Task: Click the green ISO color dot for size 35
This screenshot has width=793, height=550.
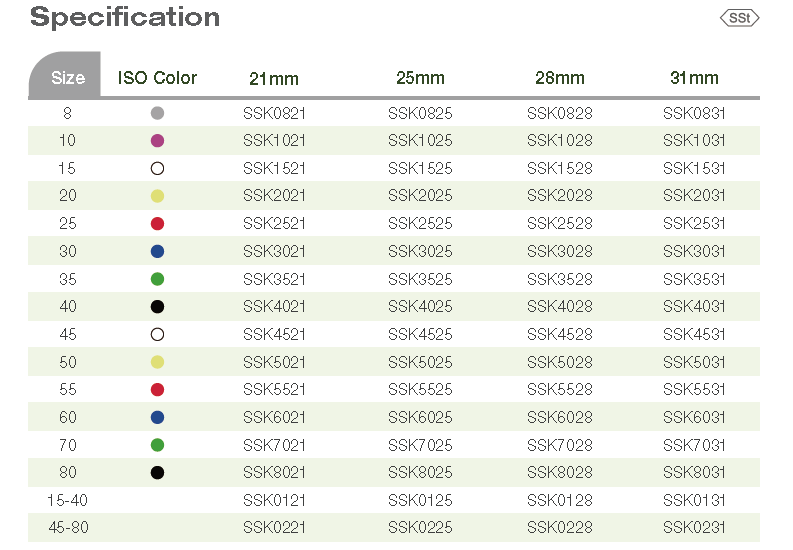Action: (x=157, y=279)
